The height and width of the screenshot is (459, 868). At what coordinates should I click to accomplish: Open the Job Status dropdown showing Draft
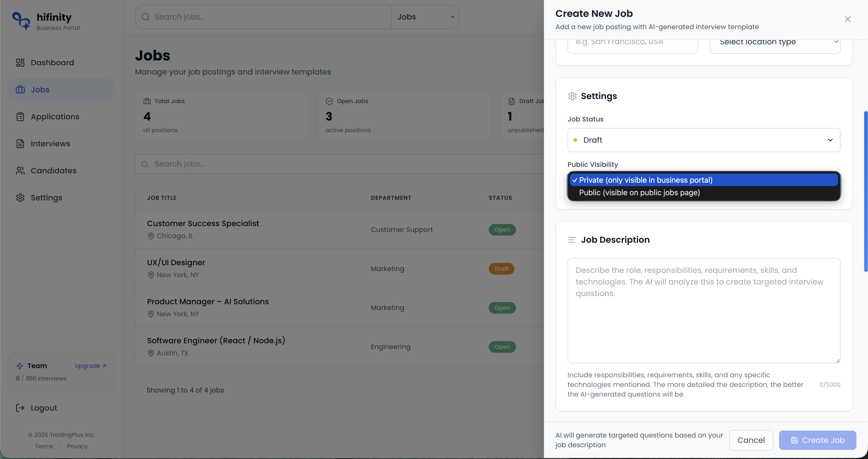point(704,140)
